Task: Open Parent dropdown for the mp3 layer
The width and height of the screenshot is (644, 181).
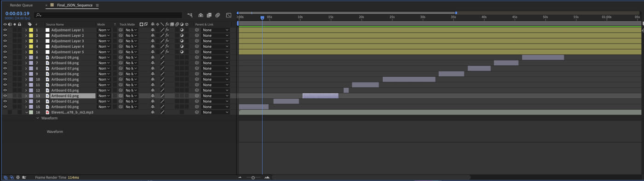Action: 215,112
